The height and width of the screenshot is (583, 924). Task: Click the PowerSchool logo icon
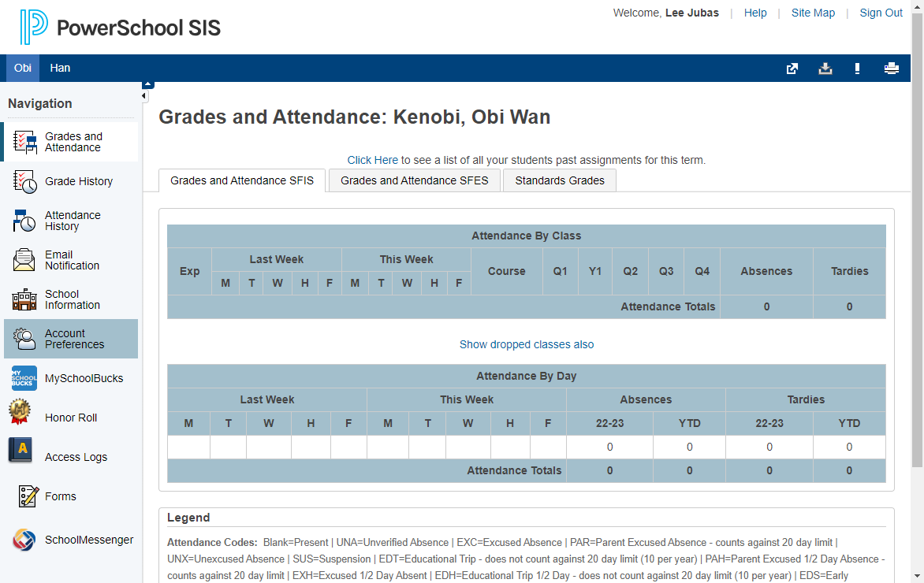point(34,27)
